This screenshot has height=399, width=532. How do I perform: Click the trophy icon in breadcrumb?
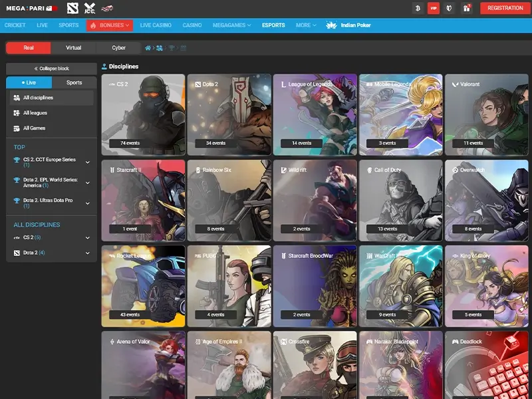172,48
